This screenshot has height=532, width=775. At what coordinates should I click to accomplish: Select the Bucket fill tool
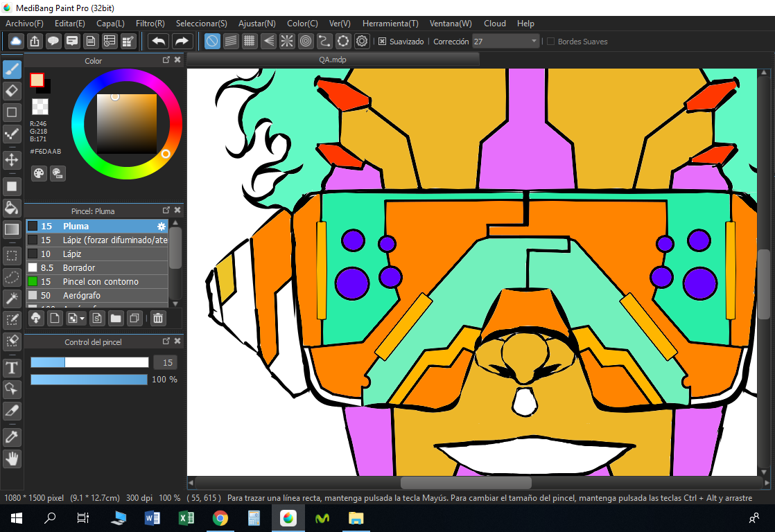[12, 207]
